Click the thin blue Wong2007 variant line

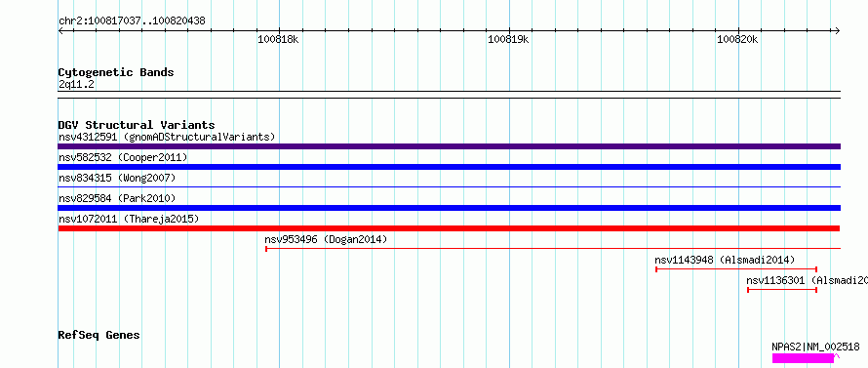tap(449, 187)
